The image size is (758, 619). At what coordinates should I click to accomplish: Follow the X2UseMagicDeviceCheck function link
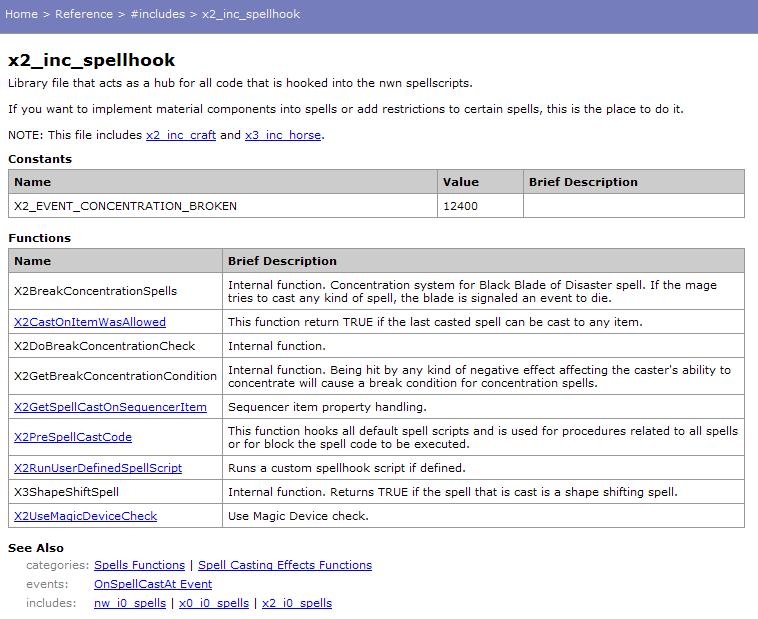[85, 516]
